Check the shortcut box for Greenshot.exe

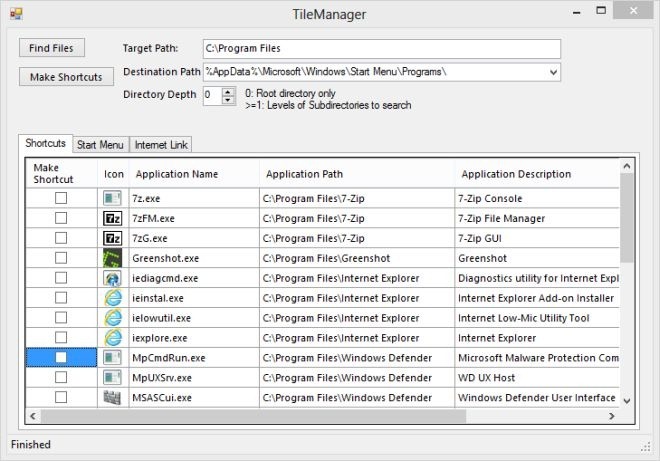click(61, 258)
